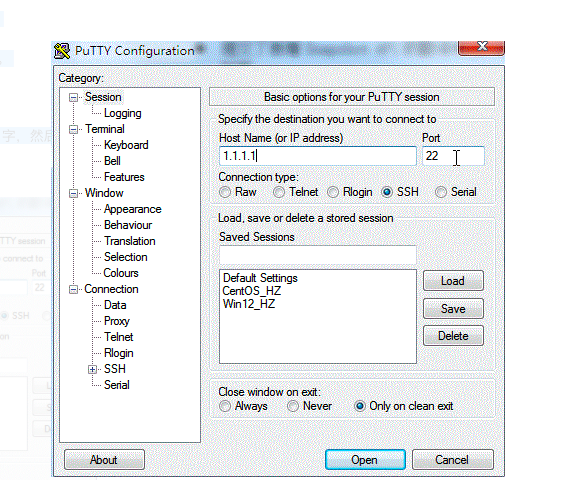
Task: Open the Logging category
Action: 123,113
